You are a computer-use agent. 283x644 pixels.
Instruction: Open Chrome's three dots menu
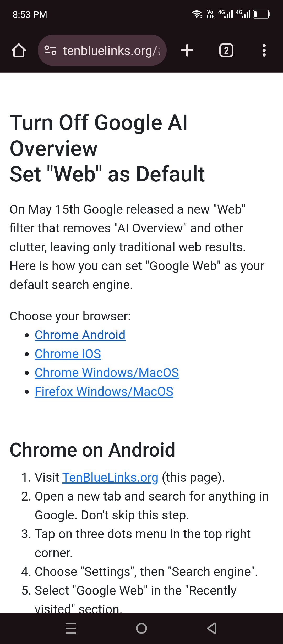click(x=264, y=50)
